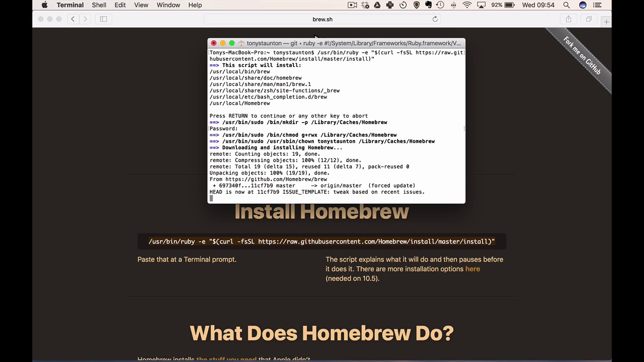Open the 'here' installation options link
This screenshot has width=644, height=362.
coord(472,269)
